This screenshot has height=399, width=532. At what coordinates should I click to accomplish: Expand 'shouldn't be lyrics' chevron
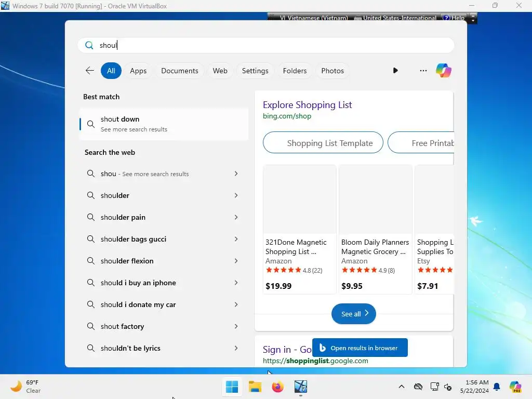[236, 348]
